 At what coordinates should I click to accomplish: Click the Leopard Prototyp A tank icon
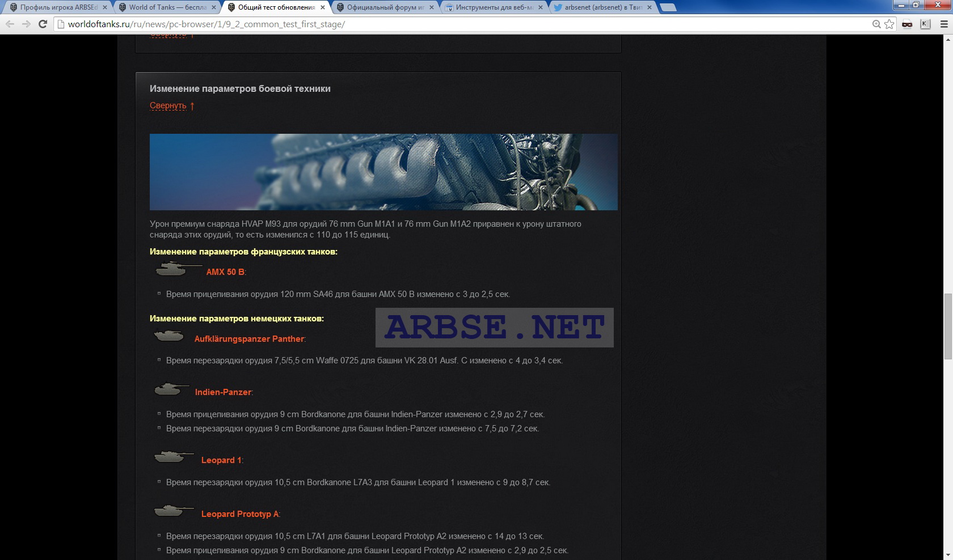174,510
